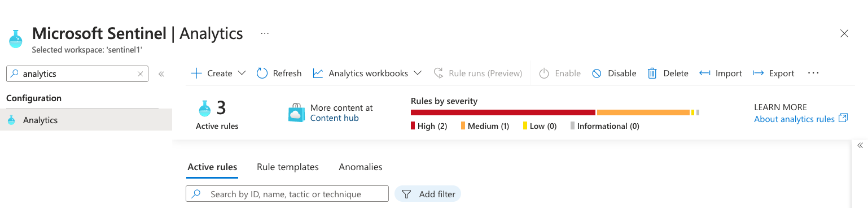Click the Delete trash icon
Viewport: 868px width, 208px height.
click(652, 73)
